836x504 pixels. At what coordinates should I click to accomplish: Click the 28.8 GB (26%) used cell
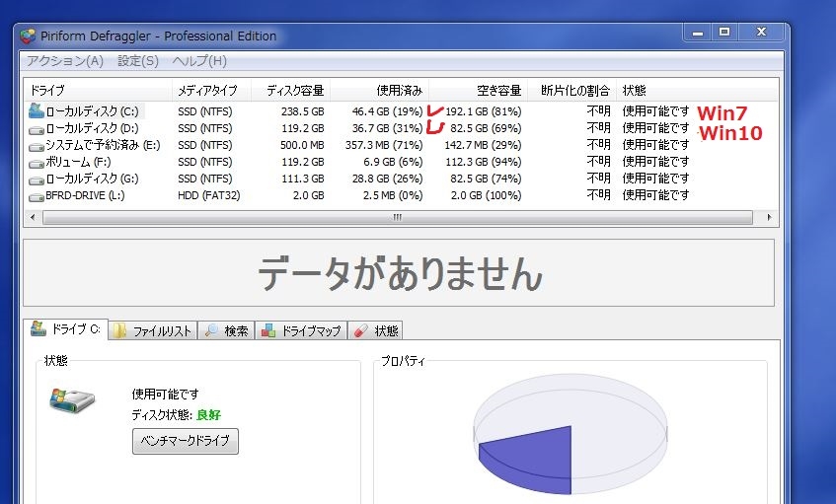(387, 179)
